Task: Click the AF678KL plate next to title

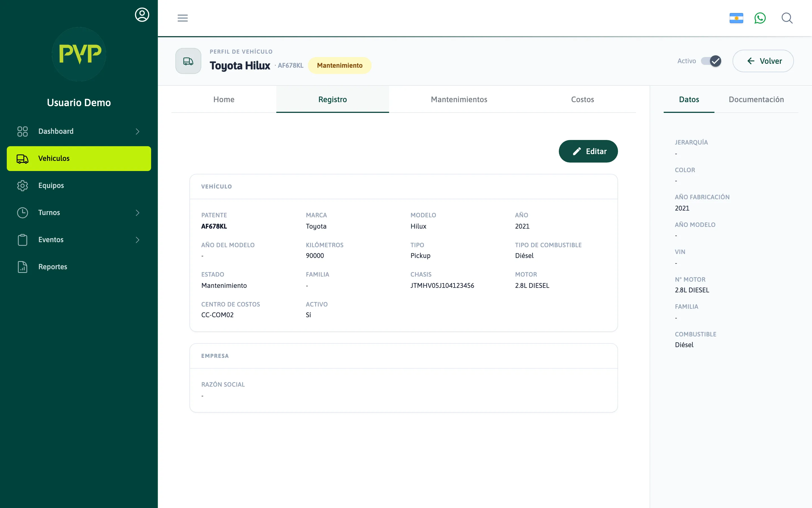Action: 291,65
